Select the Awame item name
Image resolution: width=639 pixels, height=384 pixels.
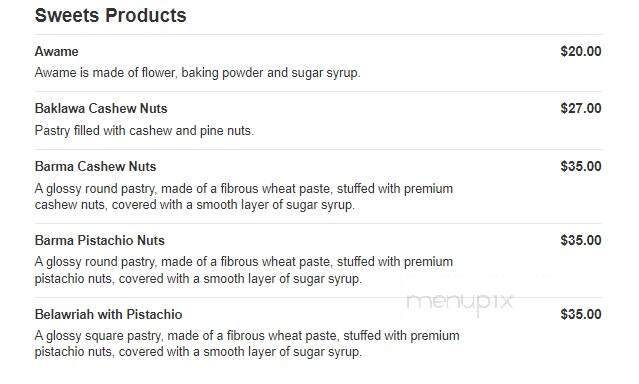click(x=56, y=51)
